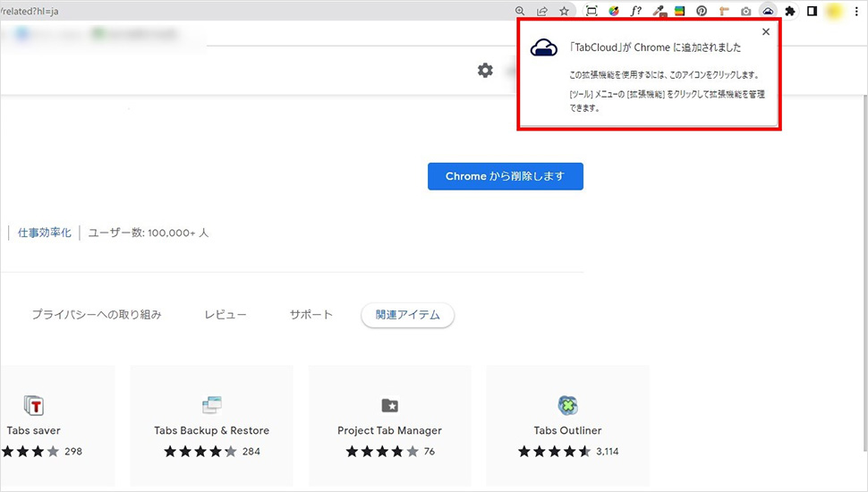Open the screen capture frame extension
Screen dimensions: 868x492
591,11
